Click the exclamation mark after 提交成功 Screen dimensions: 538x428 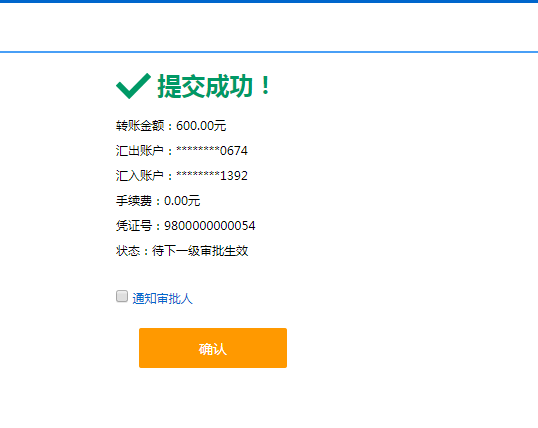point(265,86)
